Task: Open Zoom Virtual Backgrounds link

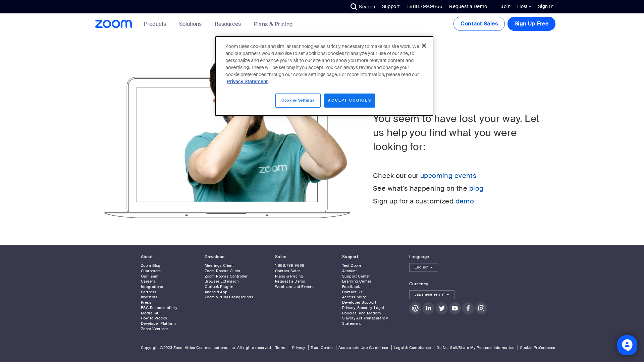Action: [229, 297]
